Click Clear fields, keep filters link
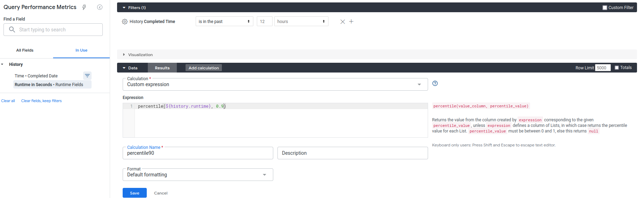The height and width of the screenshot is (198, 644). [x=41, y=101]
